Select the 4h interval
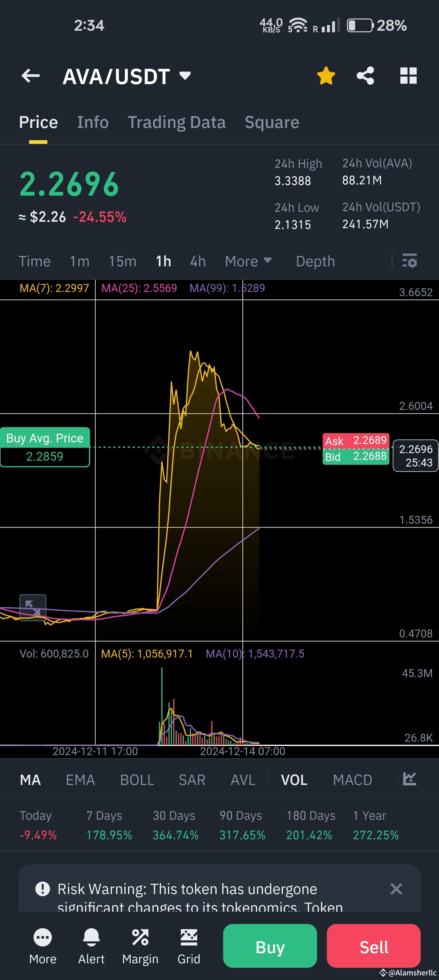Image resolution: width=439 pixels, height=980 pixels. (198, 261)
